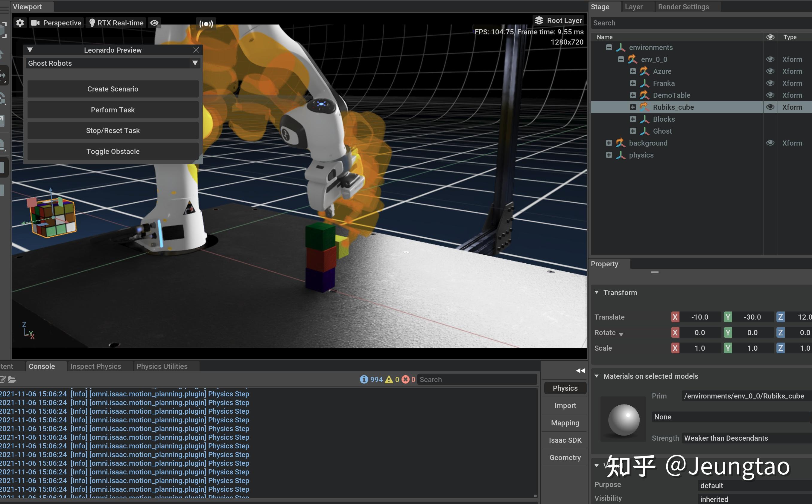Viewport: 812px width, 504px height.
Task: Click the RTX Real-time lightbulb icon
Action: (x=92, y=23)
